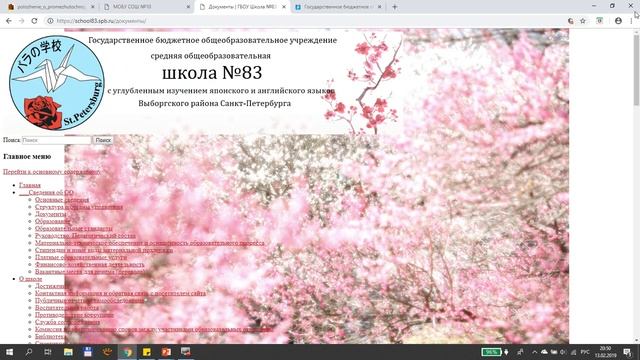Click the round school logo with paper crane
The width and height of the screenshot is (640, 360).
click(x=57, y=82)
